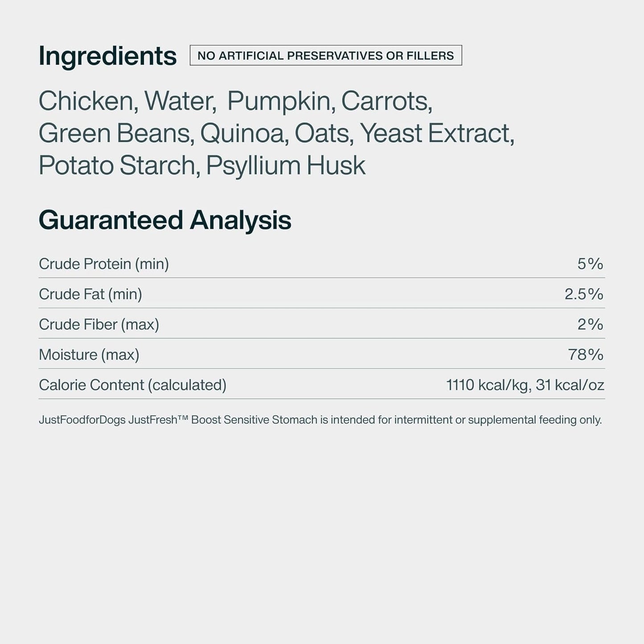Click the Ingredients heading
The width and height of the screenshot is (644, 644).
(107, 57)
